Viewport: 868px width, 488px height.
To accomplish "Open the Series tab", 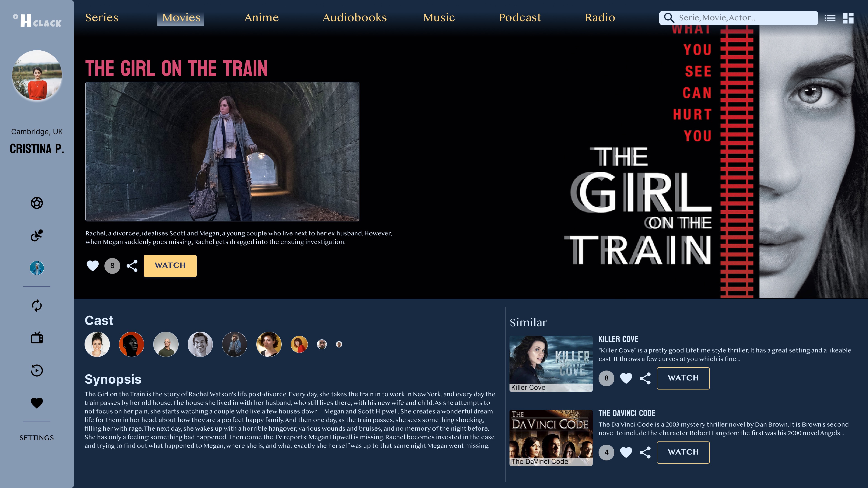I will coord(102,18).
